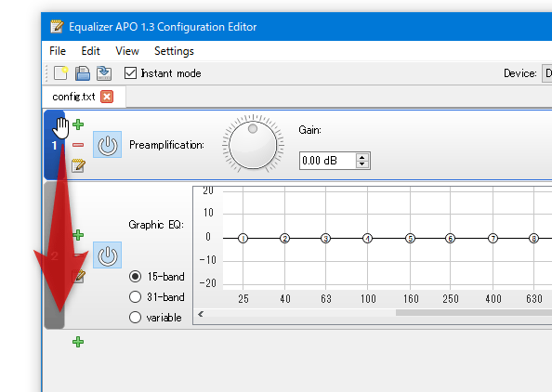Add a new filter at the bottom

(78, 342)
